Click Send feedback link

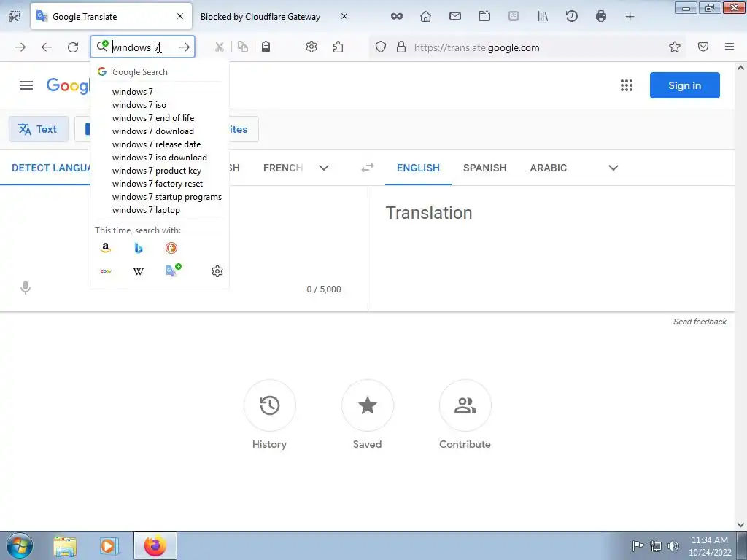click(x=700, y=322)
